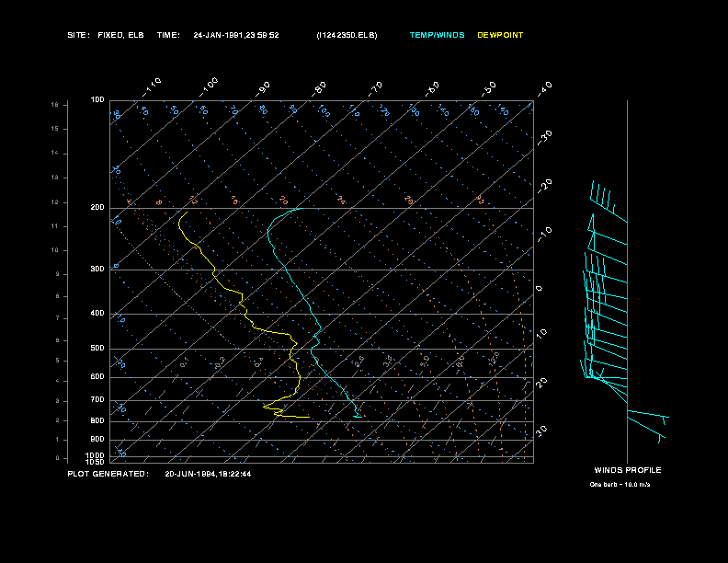Click the 600 pressure level label
Viewport: 728px width, 563px height.
(x=97, y=377)
